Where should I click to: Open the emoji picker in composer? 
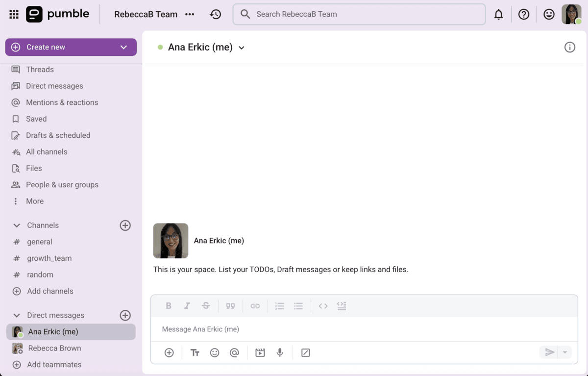(215, 352)
